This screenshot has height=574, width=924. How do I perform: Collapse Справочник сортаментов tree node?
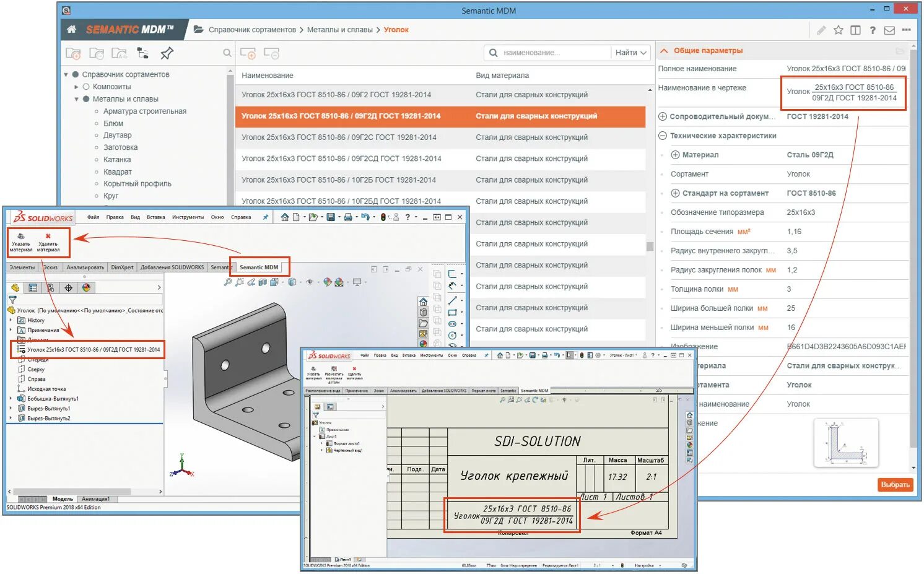pyautogui.click(x=66, y=74)
